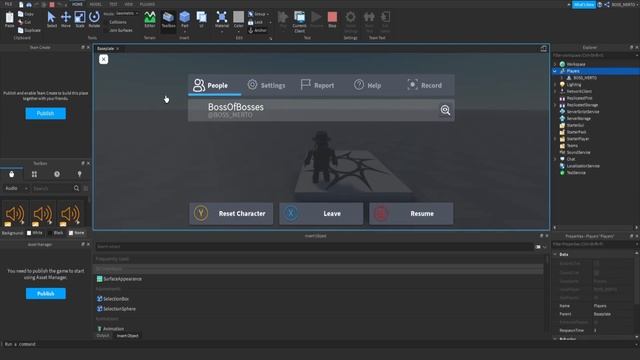The width and height of the screenshot is (640, 360).
Task: Expand the Chat node in Explorer
Action: (x=555, y=159)
